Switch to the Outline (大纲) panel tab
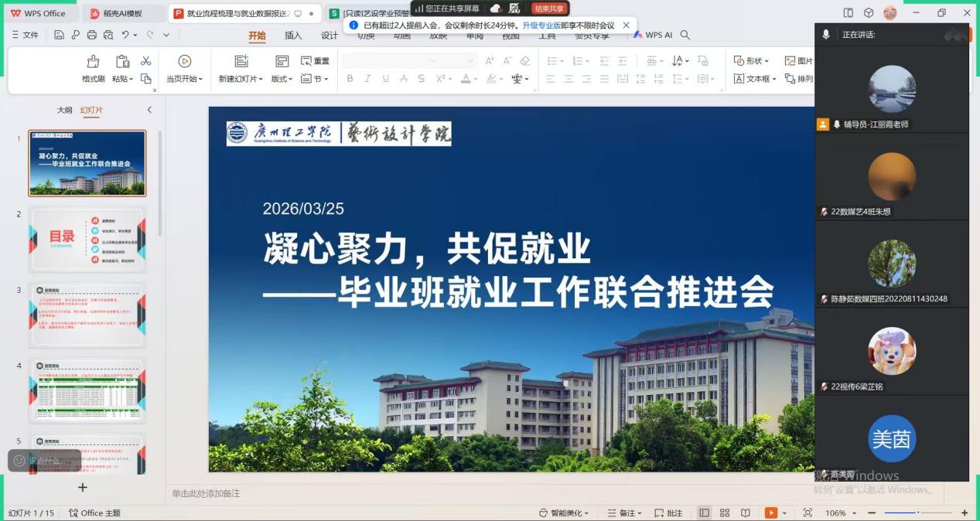Screen dimensions: 980x521 (64, 110)
